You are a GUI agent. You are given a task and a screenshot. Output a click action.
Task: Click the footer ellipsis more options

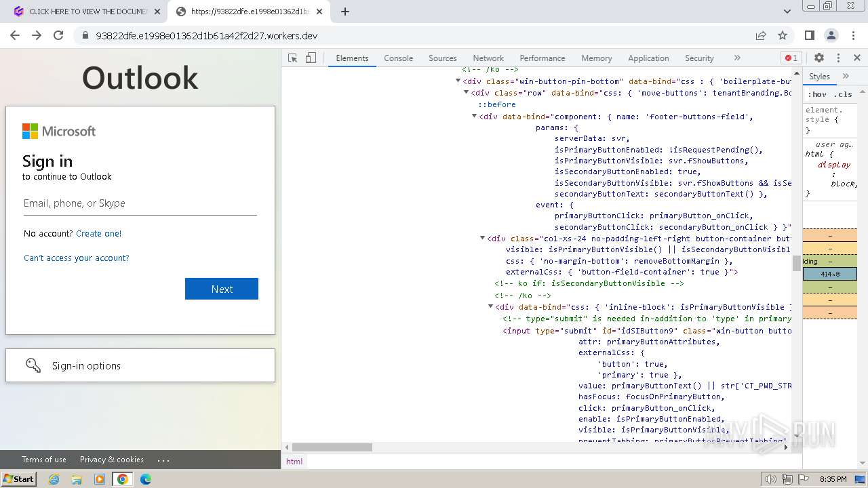pos(163,460)
